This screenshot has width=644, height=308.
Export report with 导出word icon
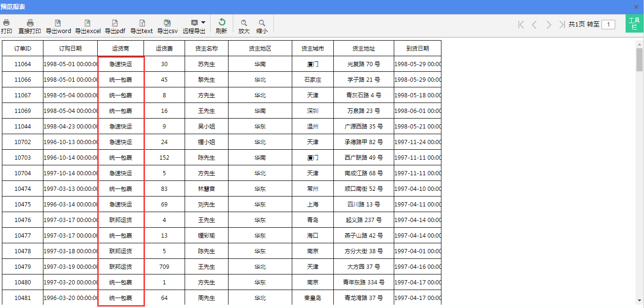pos(58,23)
